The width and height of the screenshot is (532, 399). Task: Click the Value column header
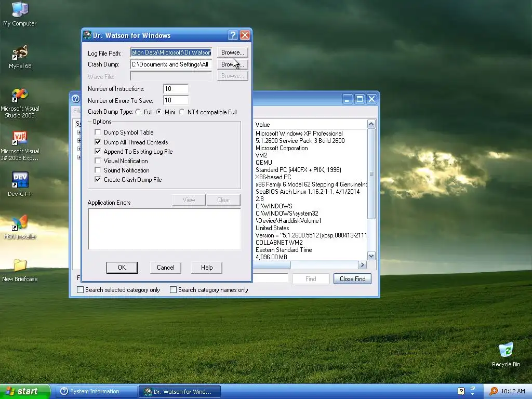[310, 125]
